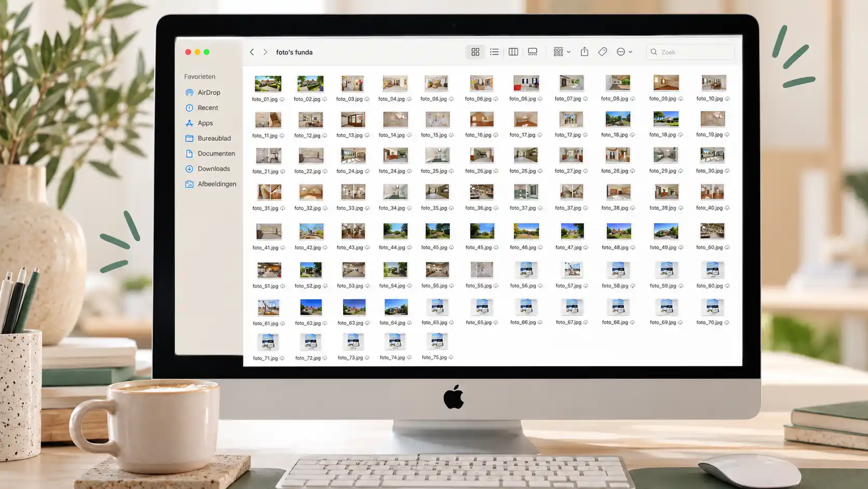Viewport: 868px width, 489px height.
Task: Click the cloud download icon beside foto_01.jpg
Action: click(x=282, y=99)
